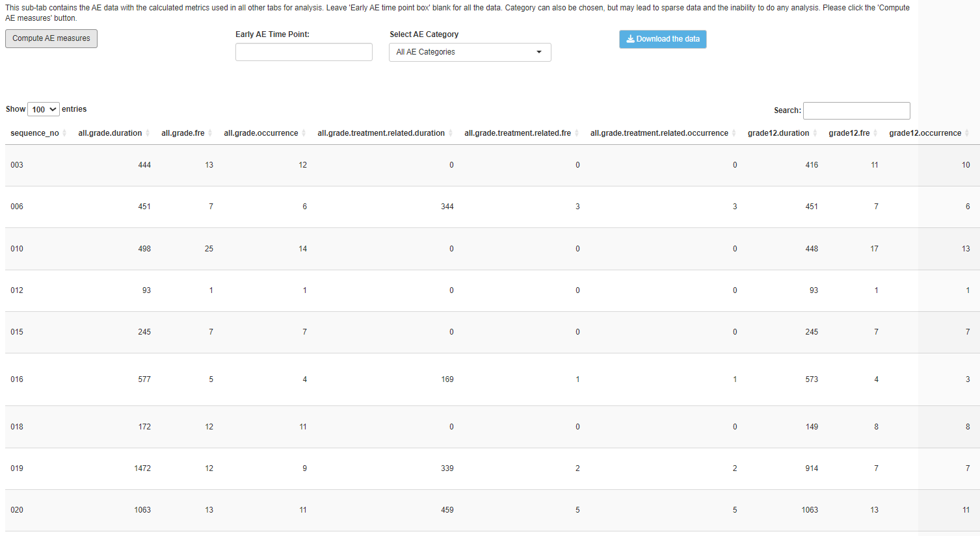Sort by grade12.duration column sort icon
Image resolution: width=980 pixels, height=536 pixels.
pos(815,133)
